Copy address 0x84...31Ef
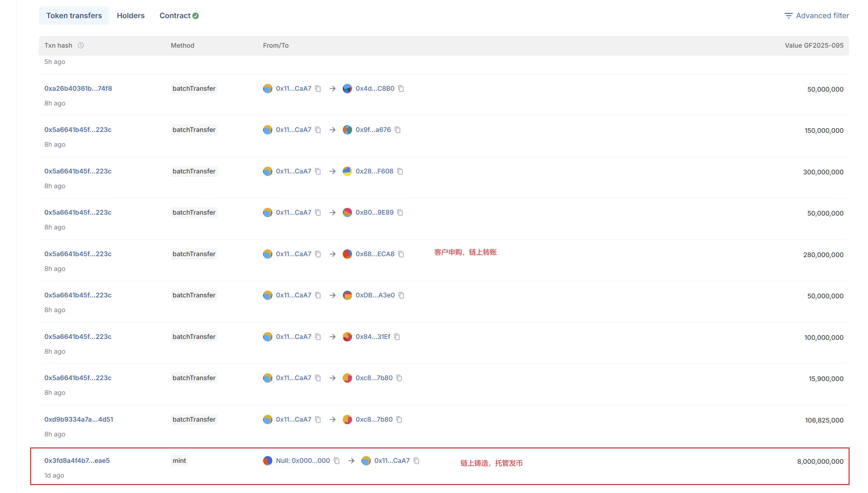This screenshot has height=493, width=868. point(397,337)
